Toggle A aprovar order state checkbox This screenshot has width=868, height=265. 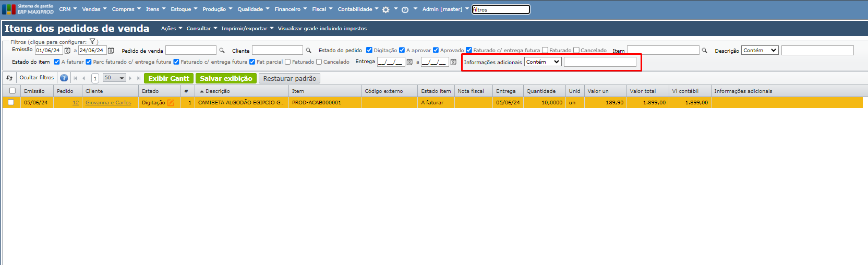click(402, 50)
